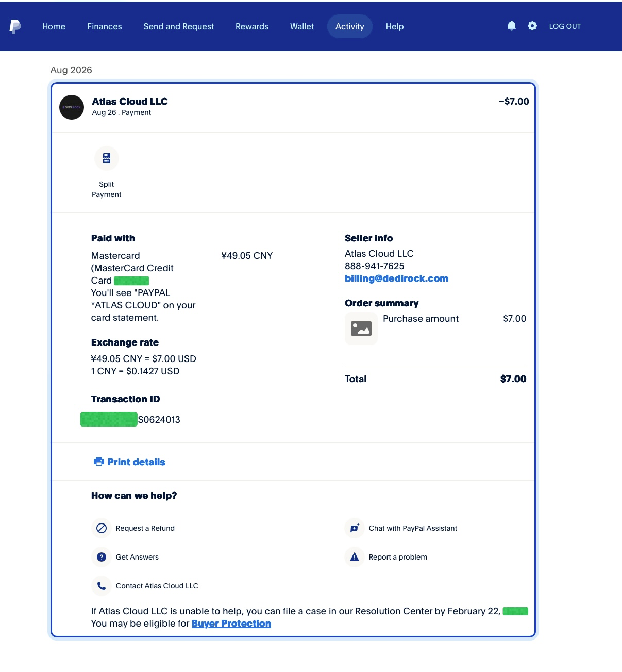Screen dimensions: 622x672
Task: Click the Total $7.00 amount
Action: click(513, 379)
